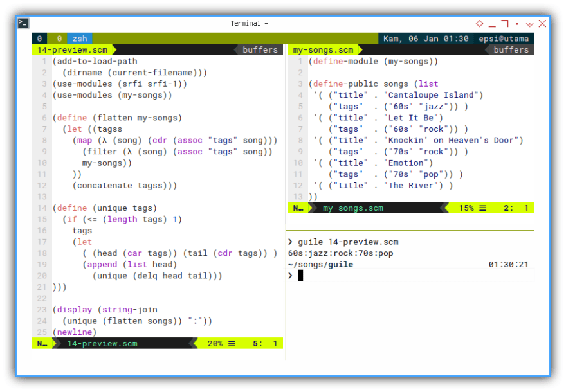The image size is (566, 392).
Task: Click the diamond window button in title bar
Action: tap(479, 23)
